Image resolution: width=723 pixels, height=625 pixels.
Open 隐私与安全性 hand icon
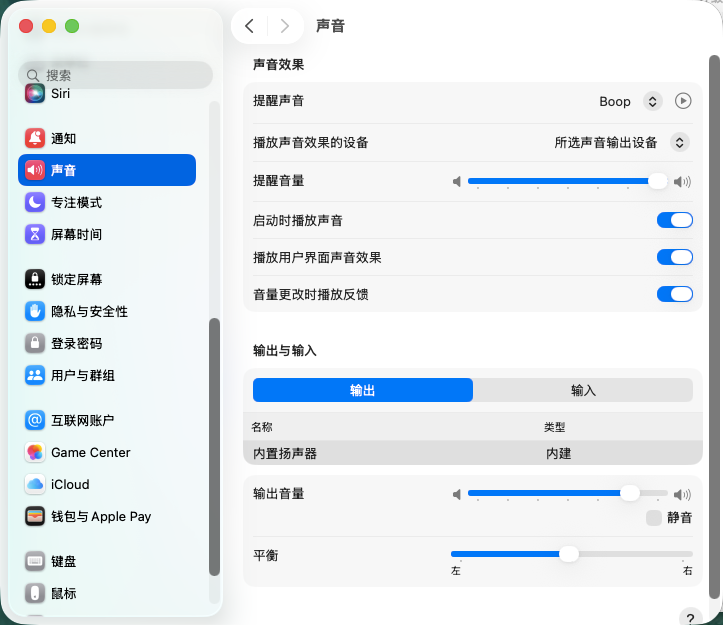pyautogui.click(x=35, y=311)
